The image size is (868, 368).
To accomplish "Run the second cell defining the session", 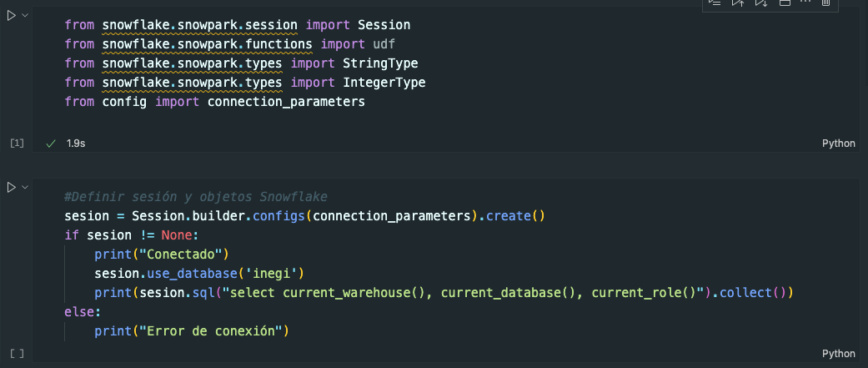I will pyautogui.click(x=12, y=187).
